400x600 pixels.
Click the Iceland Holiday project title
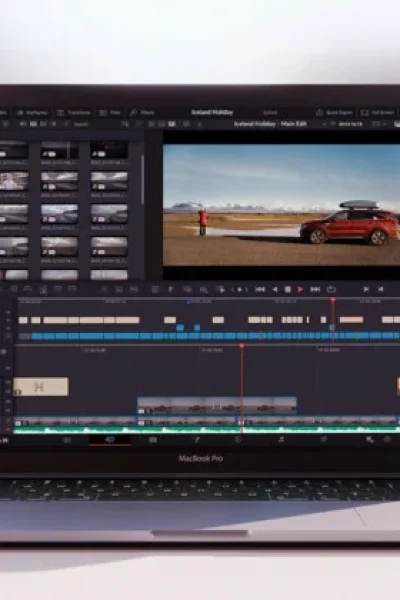point(212,112)
